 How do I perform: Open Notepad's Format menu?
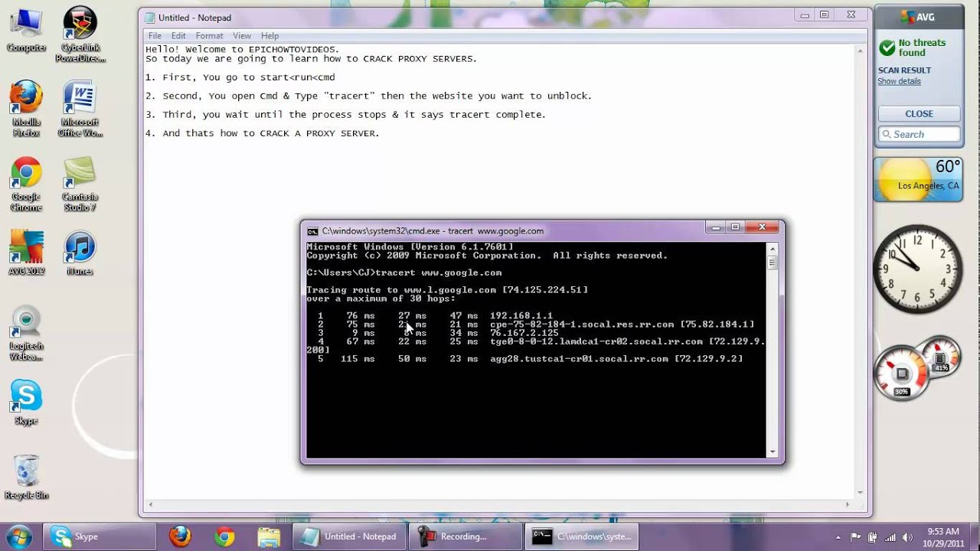pos(209,36)
